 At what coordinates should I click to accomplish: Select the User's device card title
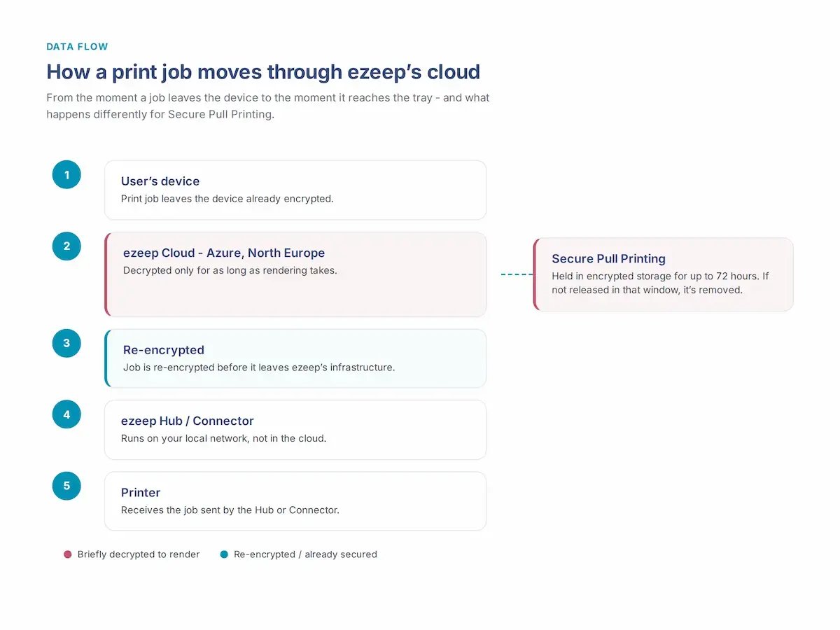160,181
